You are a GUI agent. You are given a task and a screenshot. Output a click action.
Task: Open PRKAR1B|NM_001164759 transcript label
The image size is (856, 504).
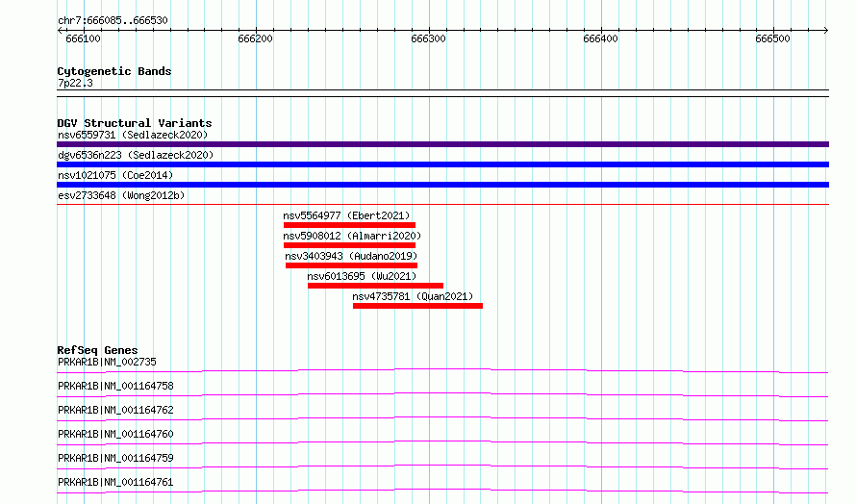(x=115, y=458)
